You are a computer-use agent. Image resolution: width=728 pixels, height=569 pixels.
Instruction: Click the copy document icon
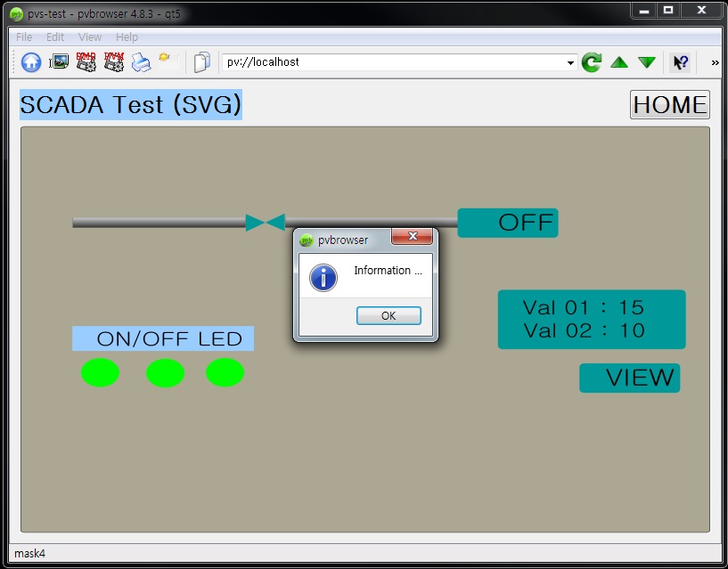(x=200, y=62)
